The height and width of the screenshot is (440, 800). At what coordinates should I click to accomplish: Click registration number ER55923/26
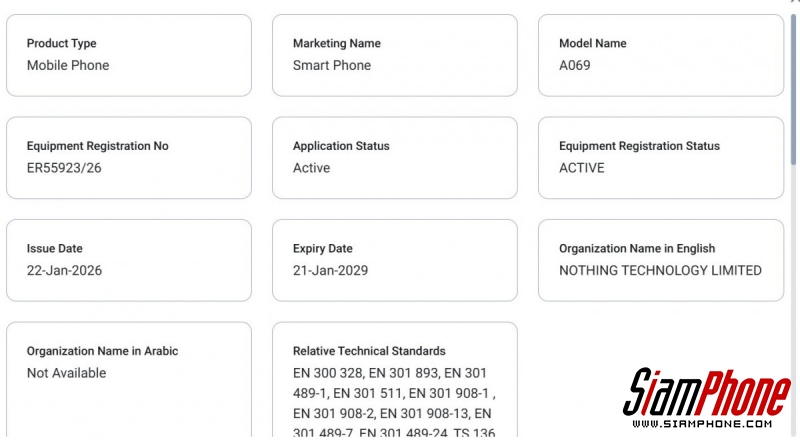click(x=64, y=168)
